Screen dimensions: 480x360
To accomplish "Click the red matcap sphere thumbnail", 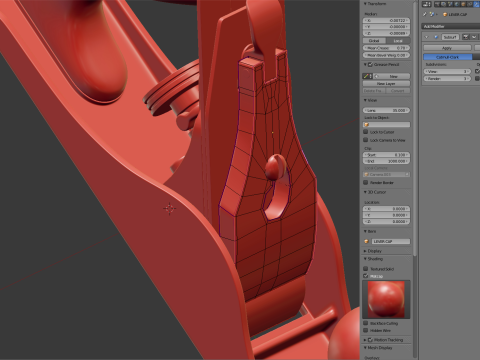I will [x=386, y=299].
